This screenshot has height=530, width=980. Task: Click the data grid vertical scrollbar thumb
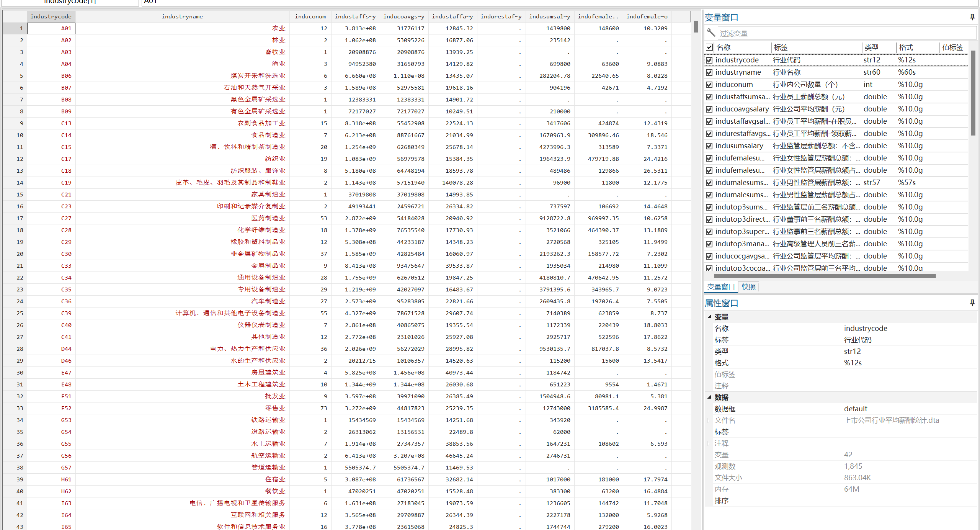coord(696,27)
